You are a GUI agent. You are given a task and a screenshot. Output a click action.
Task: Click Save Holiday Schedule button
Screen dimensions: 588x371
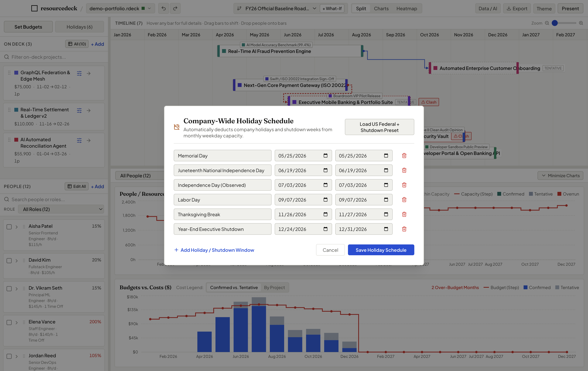click(x=381, y=250)
